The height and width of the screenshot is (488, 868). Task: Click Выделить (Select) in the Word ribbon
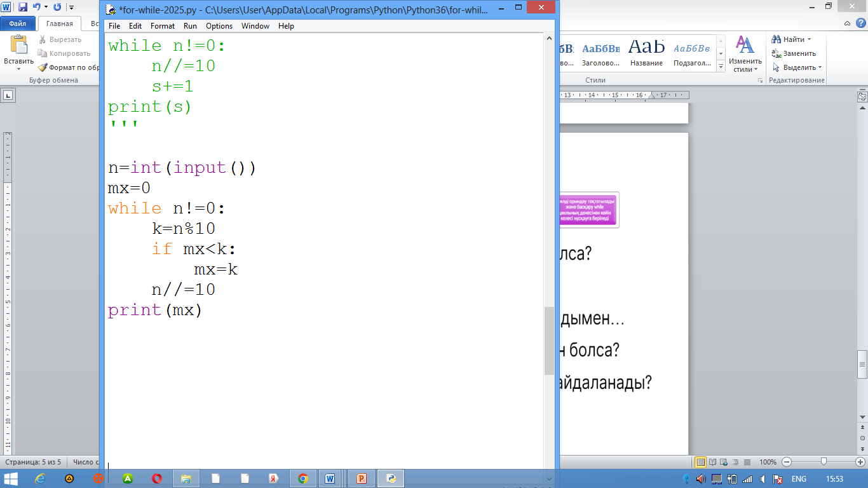pos(797,67)
